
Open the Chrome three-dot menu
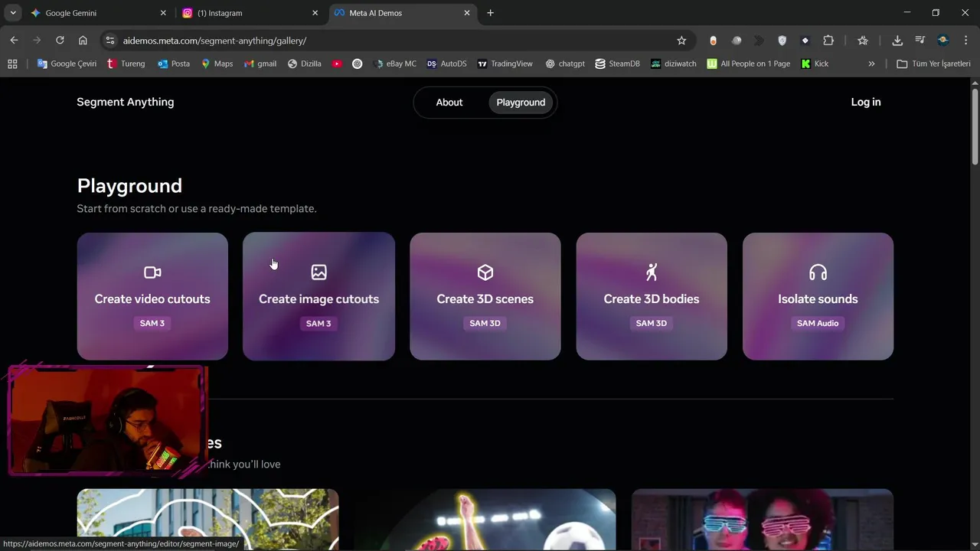966,41
